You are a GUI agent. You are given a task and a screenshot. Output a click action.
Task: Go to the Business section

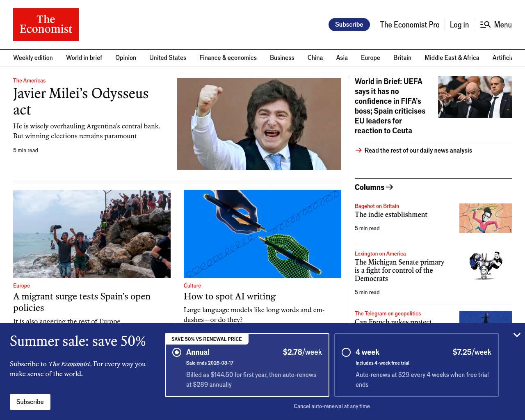pos(282,58)
